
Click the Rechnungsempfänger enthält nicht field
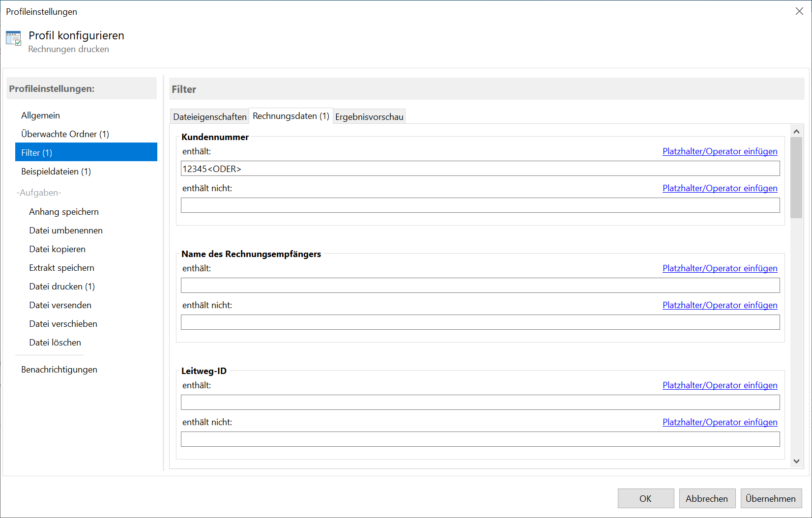tap(480, 322)
